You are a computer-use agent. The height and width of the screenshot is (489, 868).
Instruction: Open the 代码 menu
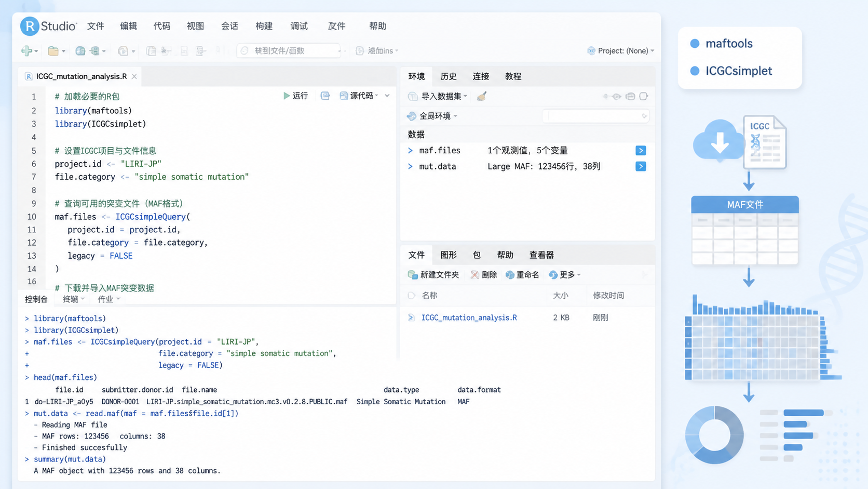pyautogui.click(x=162, y=26)
